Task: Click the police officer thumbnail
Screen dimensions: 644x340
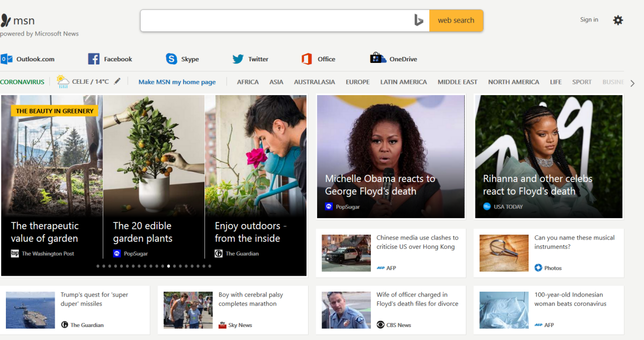Action: [x=346, y=310]
